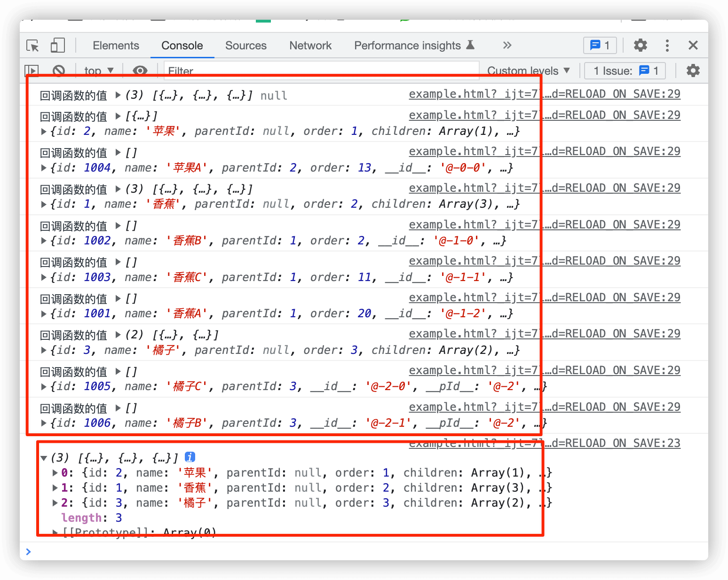Viewport: 728px width, 580px height.
Task: Toggle the device toolbar icon
Action: 57,46
